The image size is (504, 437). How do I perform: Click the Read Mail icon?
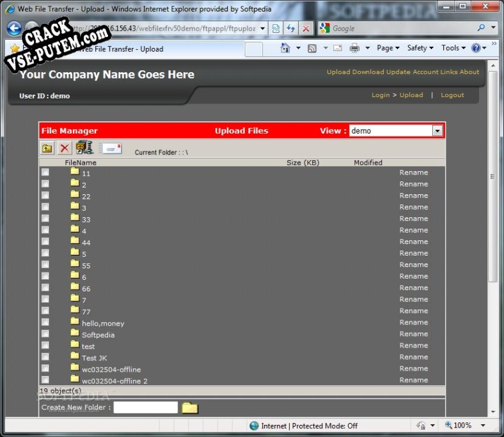tap(338, 48)
